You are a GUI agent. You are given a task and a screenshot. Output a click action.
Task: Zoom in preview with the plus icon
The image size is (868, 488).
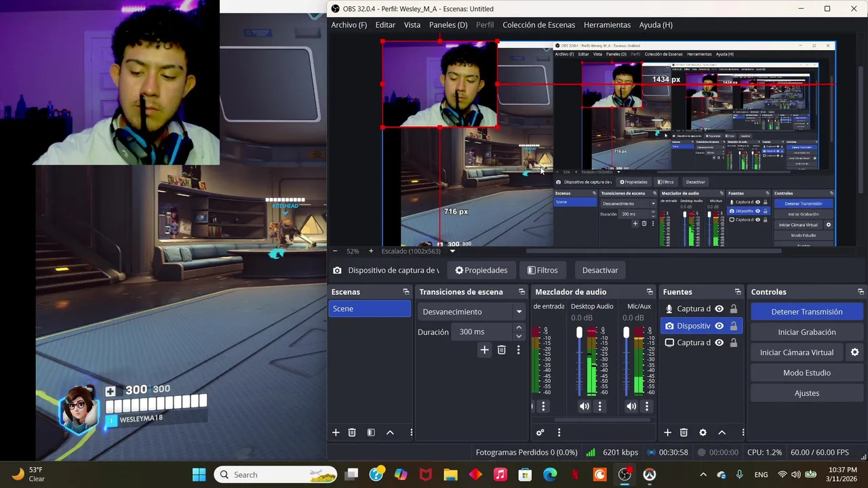click(371, 251)
